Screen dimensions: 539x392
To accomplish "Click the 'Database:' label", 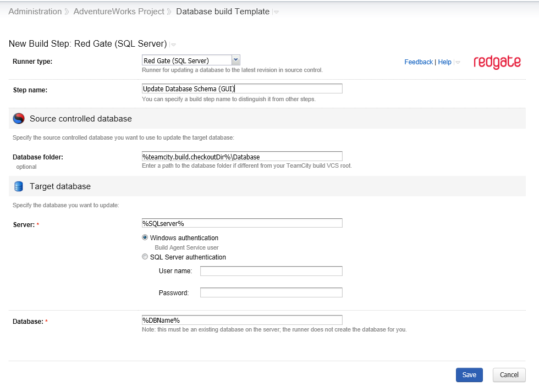I will 28,322.
